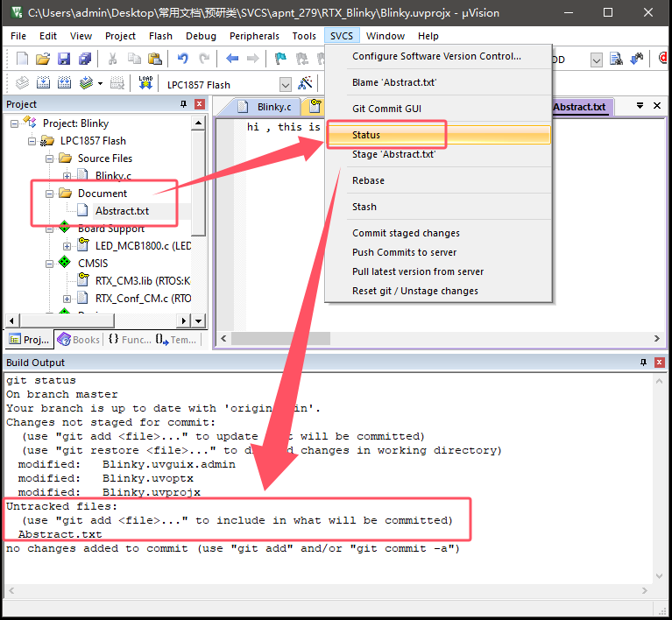The image size is (672, 620).
Task: Switch to the Blinky.c editor tab
Action: tap(273, 107)
